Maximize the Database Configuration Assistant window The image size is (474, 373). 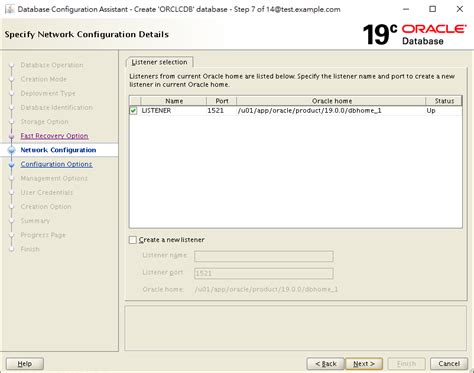click(433, 9)
